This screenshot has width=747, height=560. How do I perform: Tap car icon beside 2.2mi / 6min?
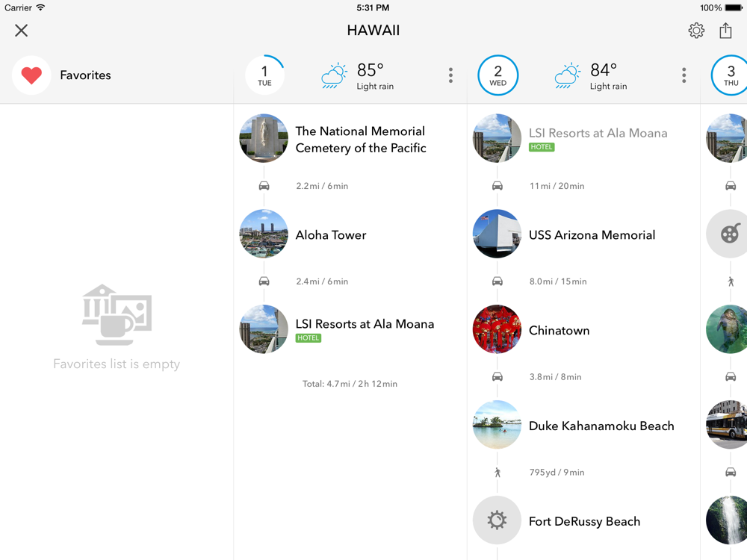pos(264,186)
